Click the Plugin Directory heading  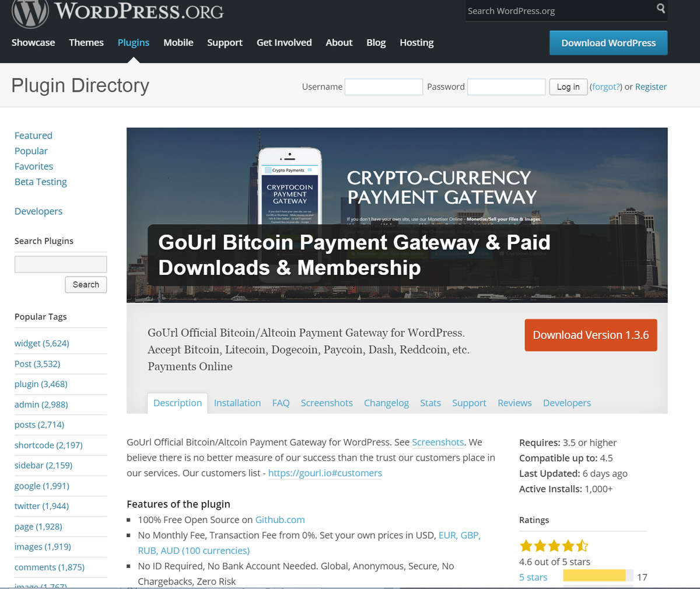tap(80, 85)
